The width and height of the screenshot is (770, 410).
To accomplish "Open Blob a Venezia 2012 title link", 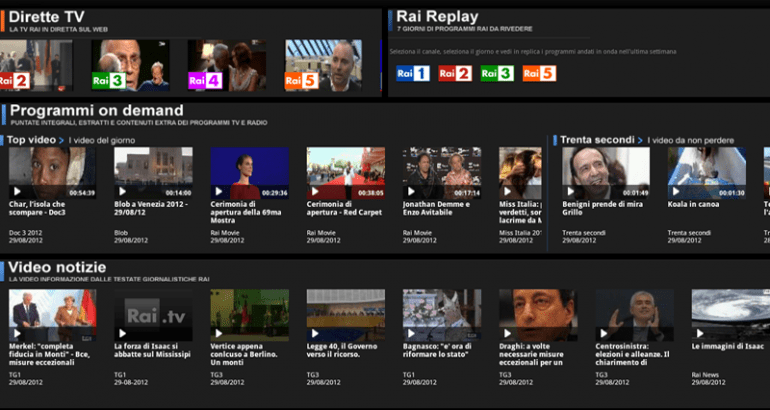I will tap(151, 208).
